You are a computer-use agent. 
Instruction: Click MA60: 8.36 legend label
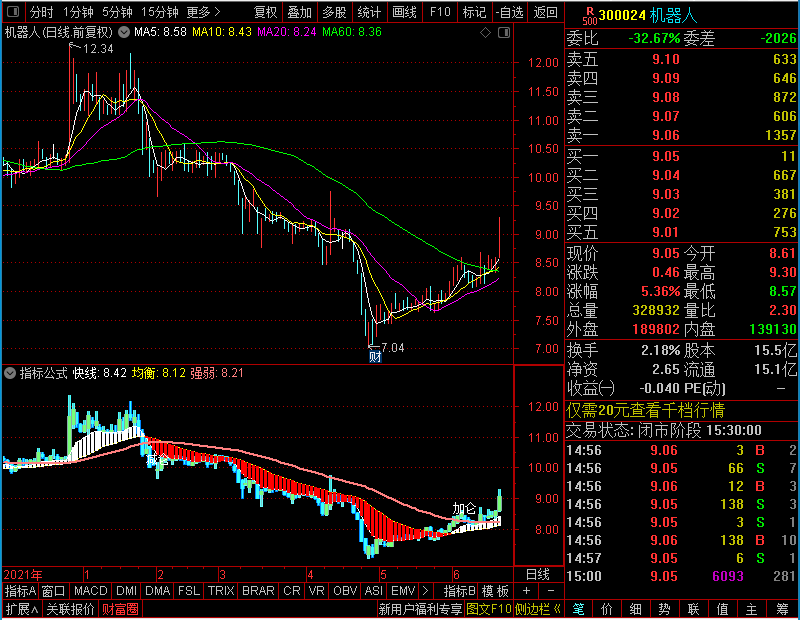[x=352, y=32]
